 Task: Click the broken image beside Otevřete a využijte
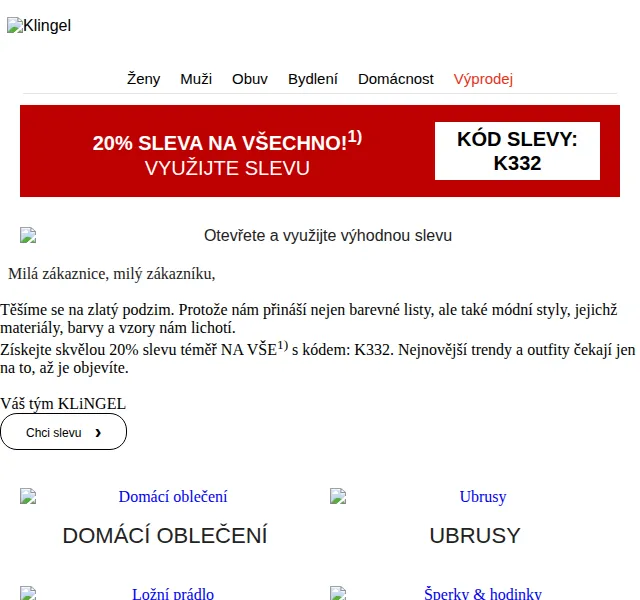(28, 236)
